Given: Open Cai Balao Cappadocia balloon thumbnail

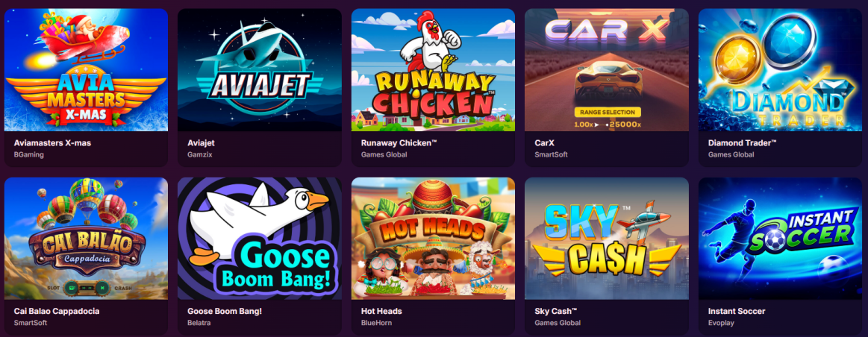Looking at the screenshot, I should click(x=86, y=239).
